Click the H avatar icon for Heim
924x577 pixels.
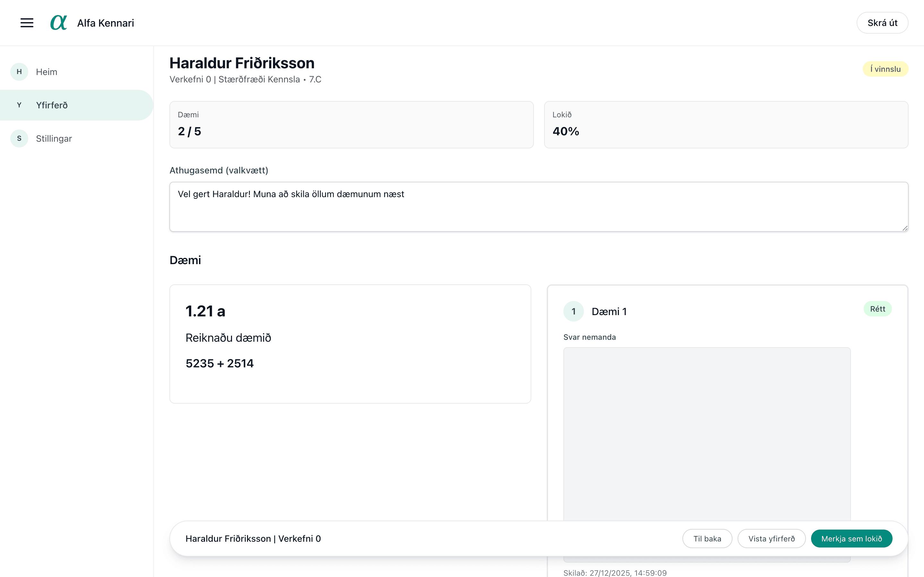click(19, 72)
